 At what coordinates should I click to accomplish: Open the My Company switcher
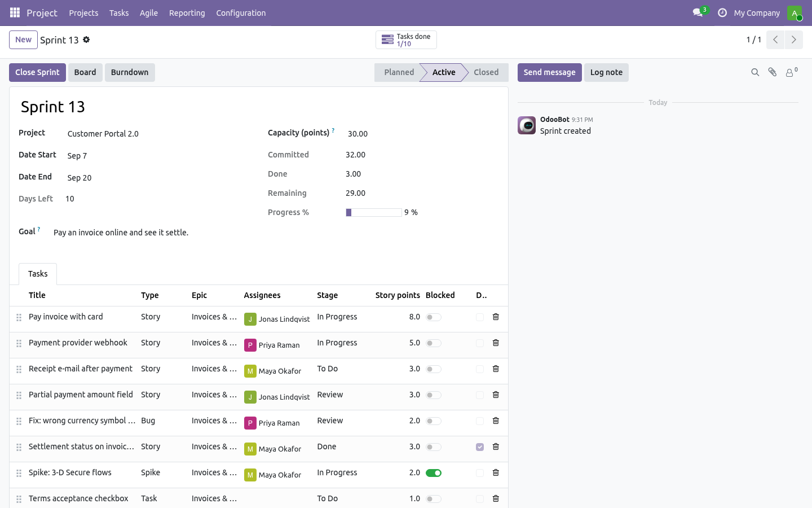coord(757,13)
